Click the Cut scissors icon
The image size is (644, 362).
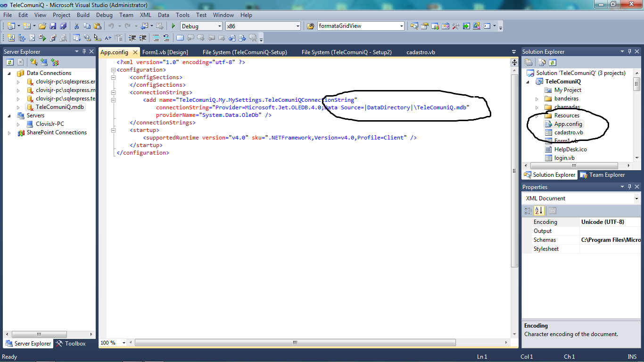coord(77,26)
